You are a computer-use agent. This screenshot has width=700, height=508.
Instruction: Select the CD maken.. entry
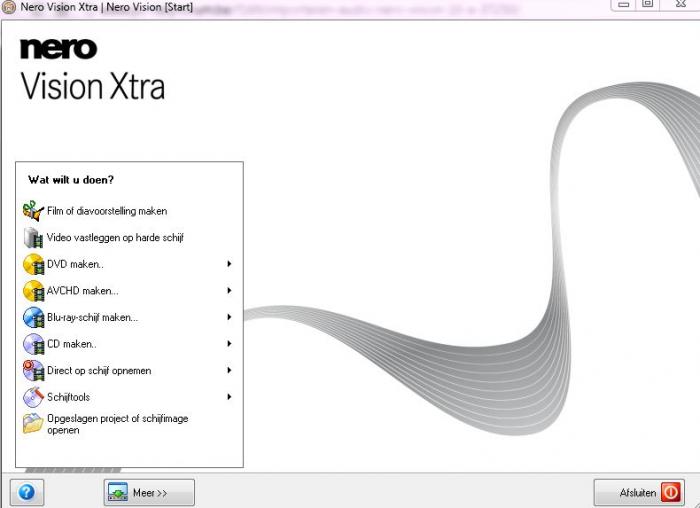(72, 344)
